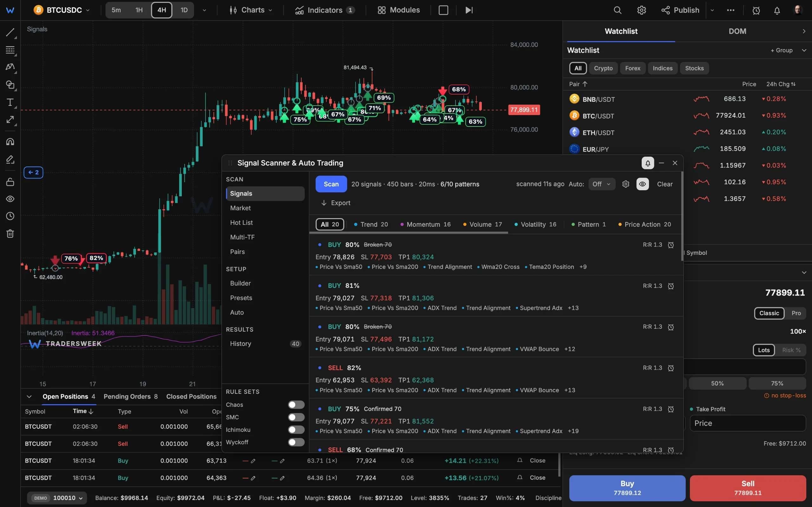Select BNB/USDT in the watchlist
812x507 pixels.
[687, 99]
